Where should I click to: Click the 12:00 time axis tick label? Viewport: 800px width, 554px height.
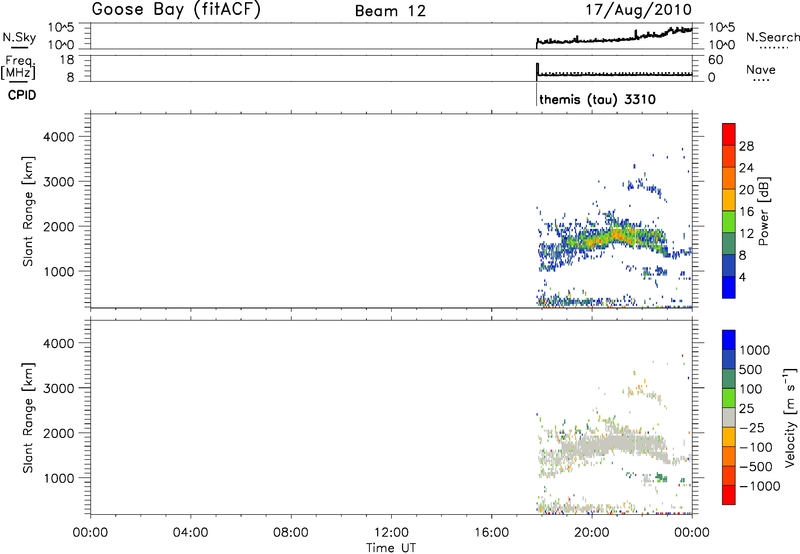(391, 533)
